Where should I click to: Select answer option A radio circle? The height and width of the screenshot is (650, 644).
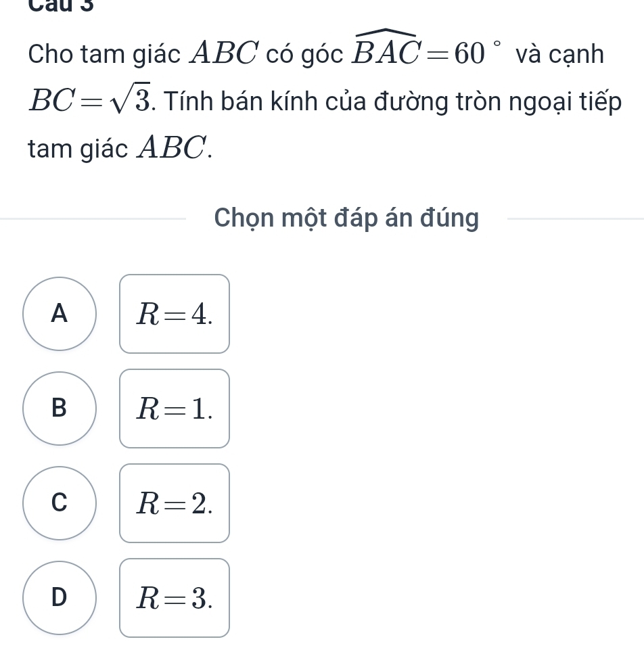(60, 314)
